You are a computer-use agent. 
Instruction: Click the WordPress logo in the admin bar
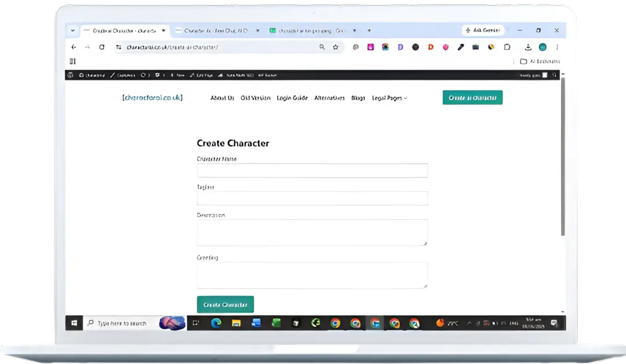71,75
